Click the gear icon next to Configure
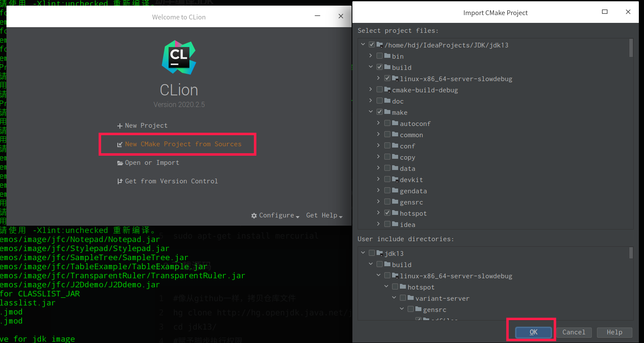Viewport: 644px width, 343px height. click(x=254, y=215)
